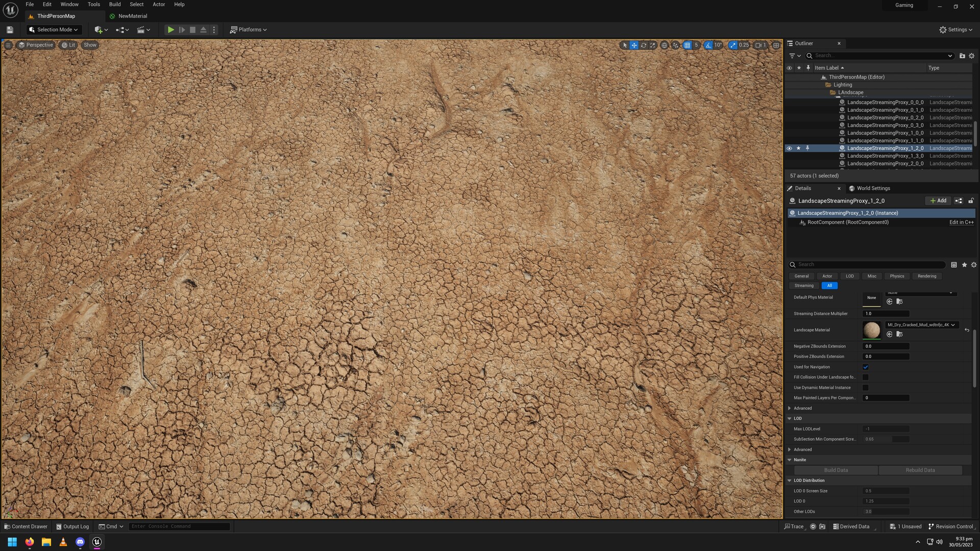
Task: Open the Outliner settings gear
Action: [971, 56]
